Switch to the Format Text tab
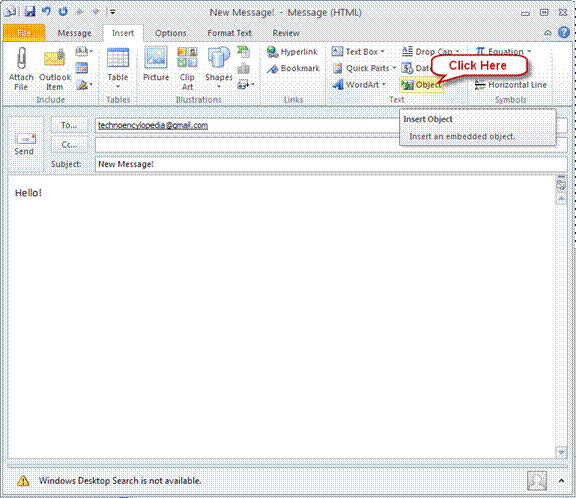The width and height of the screenshot is (576, 498). tap(229, 33)
